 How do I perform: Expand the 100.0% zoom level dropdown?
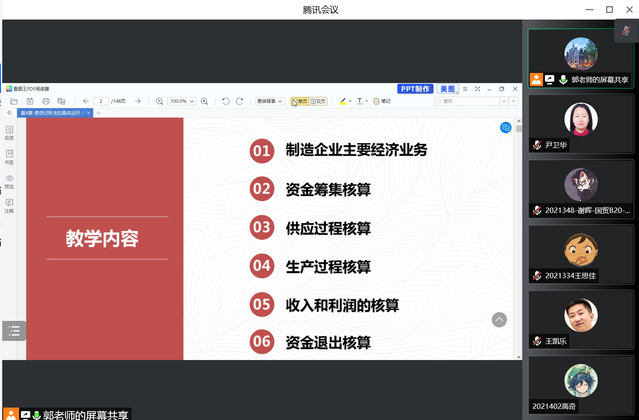coord(182,101)
